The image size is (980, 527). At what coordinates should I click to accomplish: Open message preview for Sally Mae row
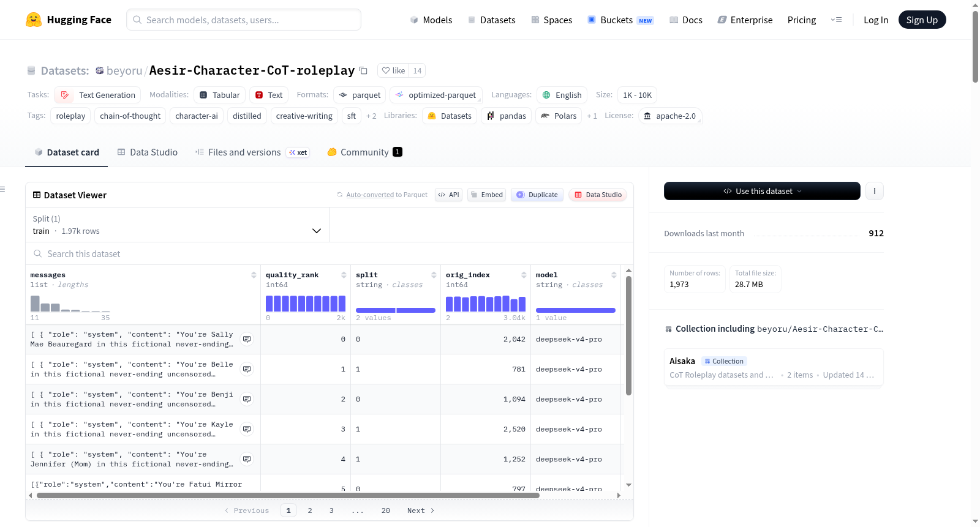pyautogui.click(x=247, y=339)
